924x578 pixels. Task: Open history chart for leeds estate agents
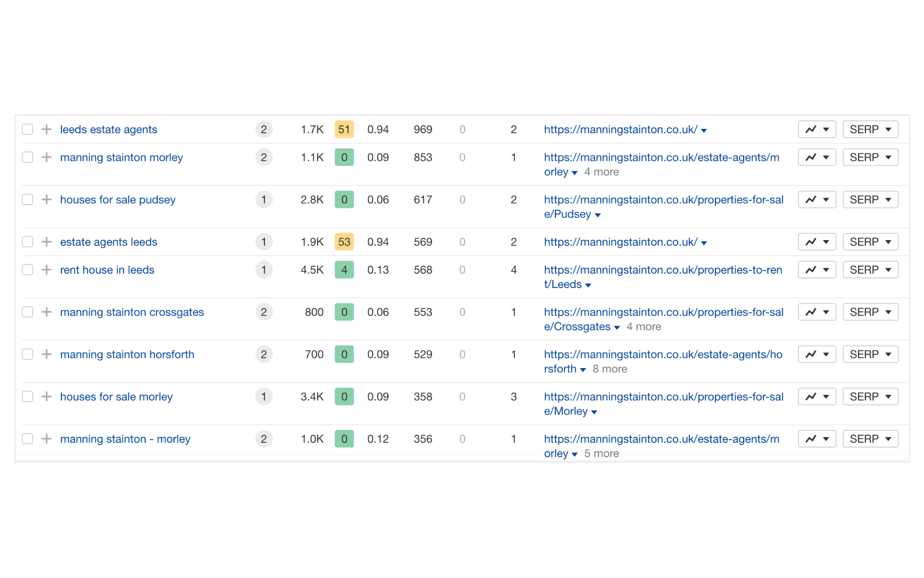(x=817, y=129)
